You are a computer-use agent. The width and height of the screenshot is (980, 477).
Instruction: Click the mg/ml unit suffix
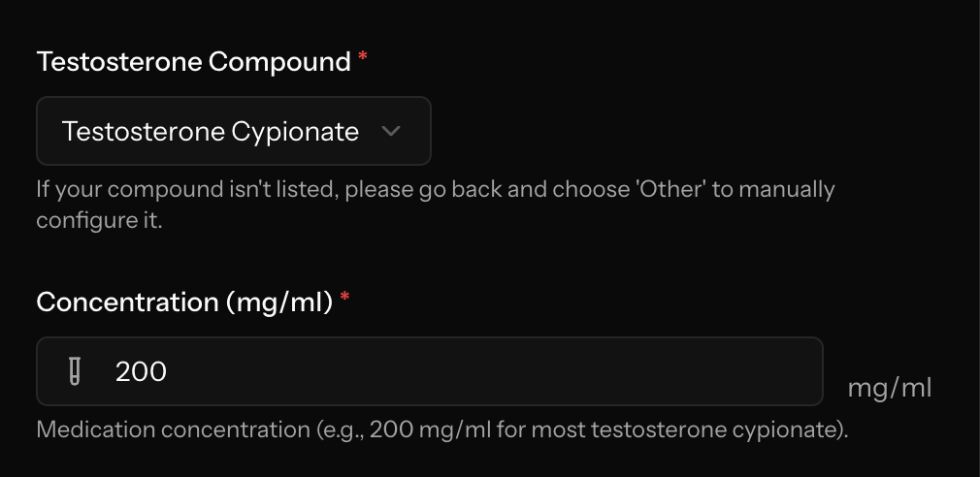890,389
